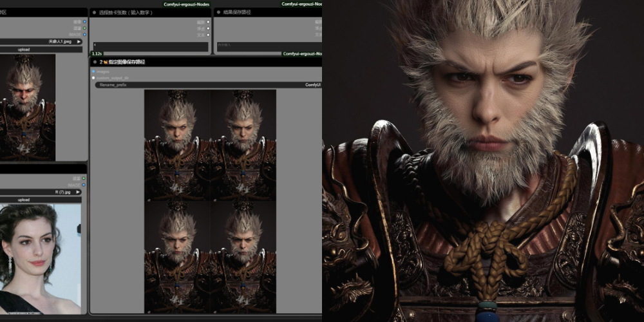Open the top-left generated image in the save grid

click(178, 146)
